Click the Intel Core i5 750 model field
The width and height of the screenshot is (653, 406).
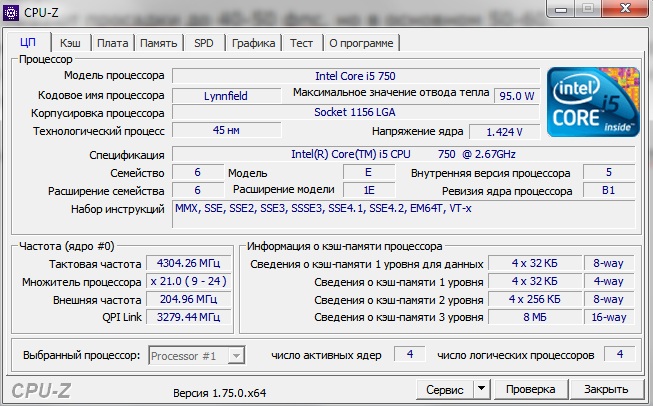[356, 76]
